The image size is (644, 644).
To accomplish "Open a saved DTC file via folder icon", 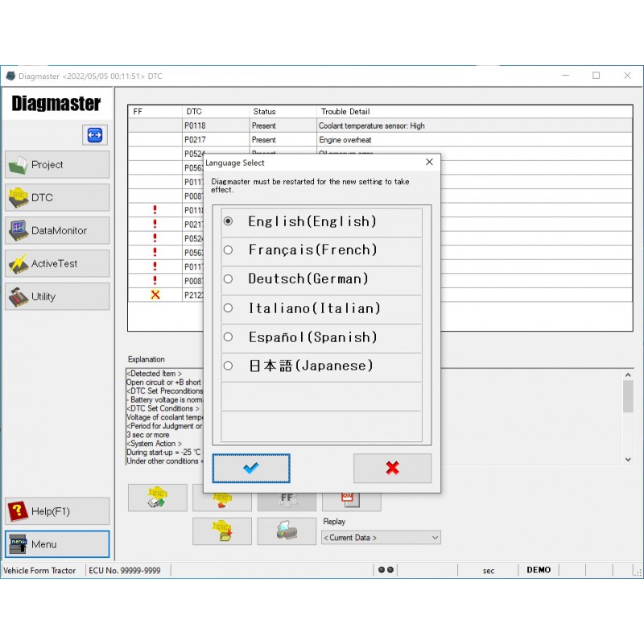I will tap(221, 531).
